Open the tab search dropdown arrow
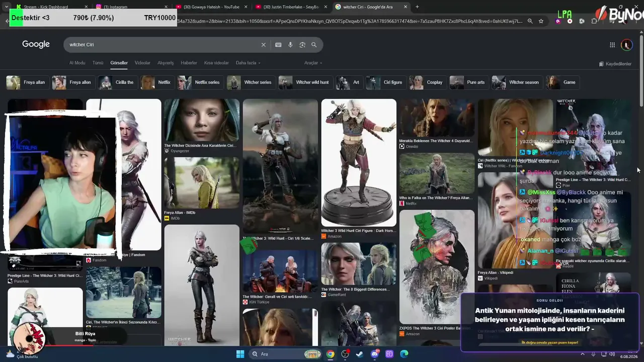644x362 pixels. (x=6, y=7)
